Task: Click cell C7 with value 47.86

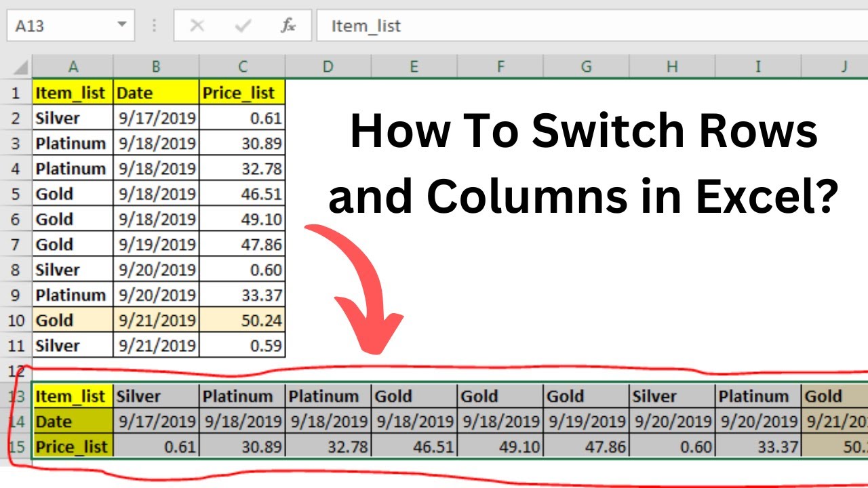Action: (242, 245)
